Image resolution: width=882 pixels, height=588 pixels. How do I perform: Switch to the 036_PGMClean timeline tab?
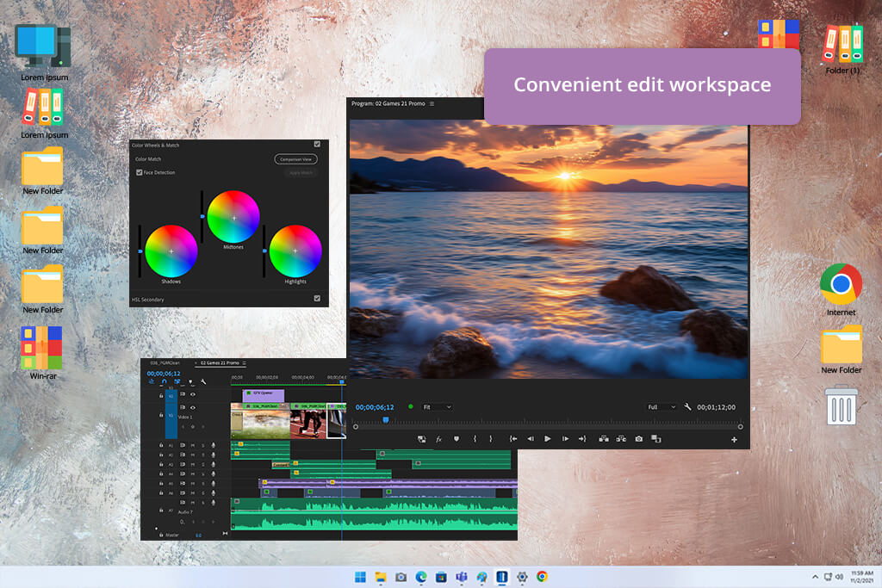click(165, 363)
